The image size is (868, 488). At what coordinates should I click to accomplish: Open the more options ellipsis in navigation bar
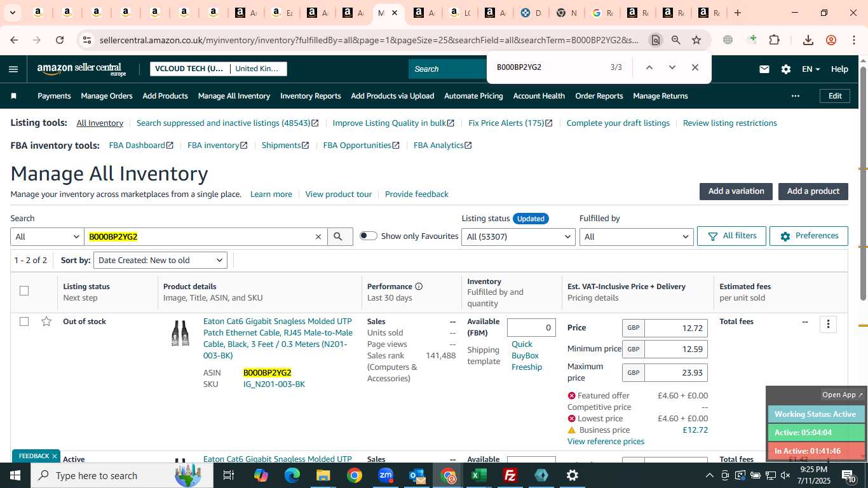(795, 96)
